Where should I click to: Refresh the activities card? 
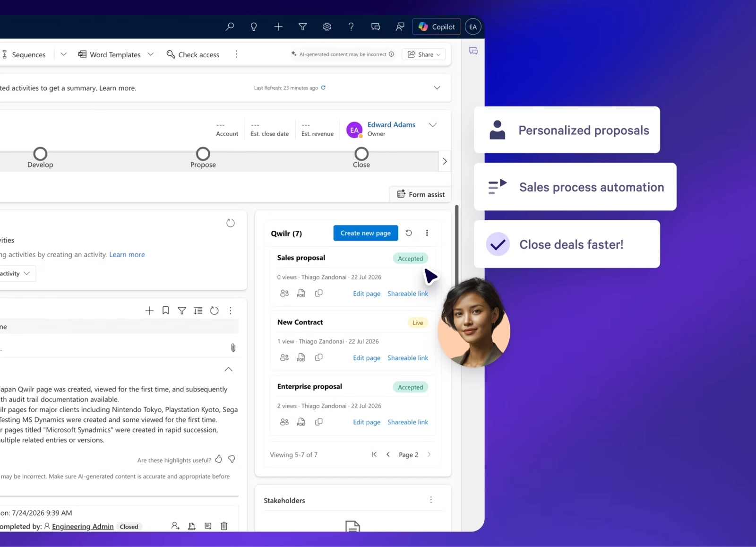click(x=231, y=223)
